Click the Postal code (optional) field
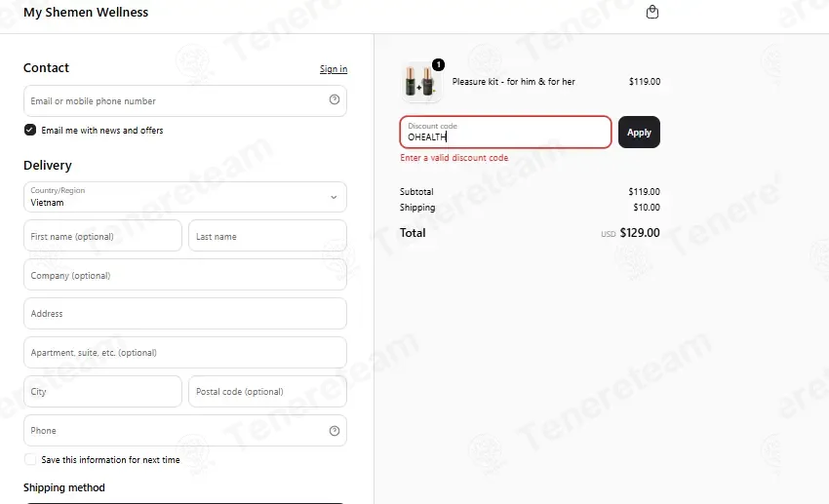Viewport: 829px width, 504px height. tap(267, 392)
